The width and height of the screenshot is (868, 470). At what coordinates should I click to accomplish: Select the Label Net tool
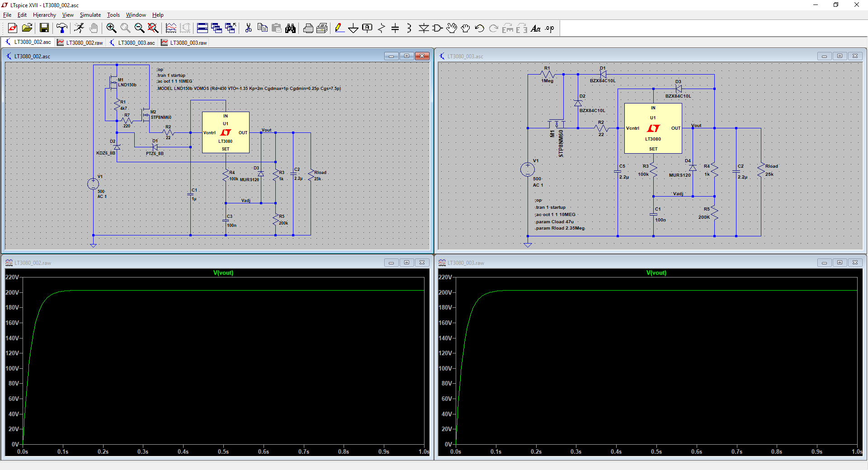click(x=368, y=28)
